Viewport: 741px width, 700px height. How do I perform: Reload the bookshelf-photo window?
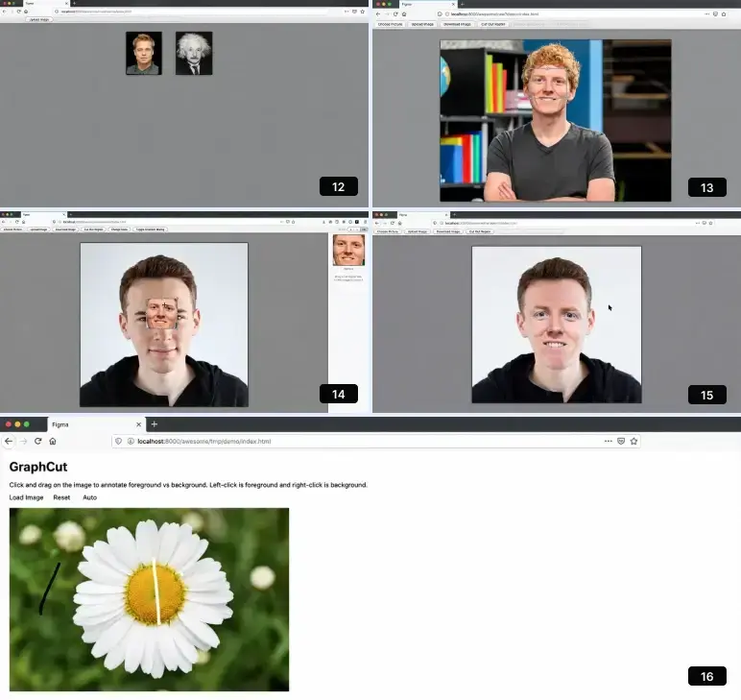click(x=395, y=14)
